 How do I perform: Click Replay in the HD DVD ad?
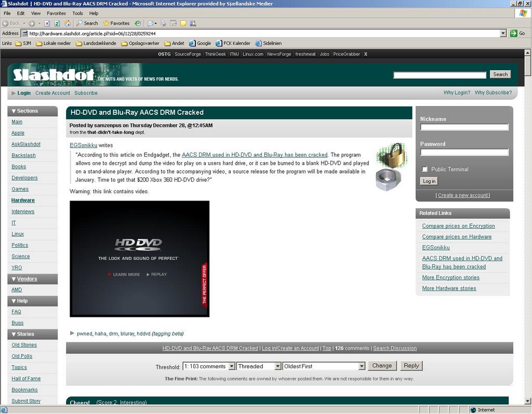157,275
